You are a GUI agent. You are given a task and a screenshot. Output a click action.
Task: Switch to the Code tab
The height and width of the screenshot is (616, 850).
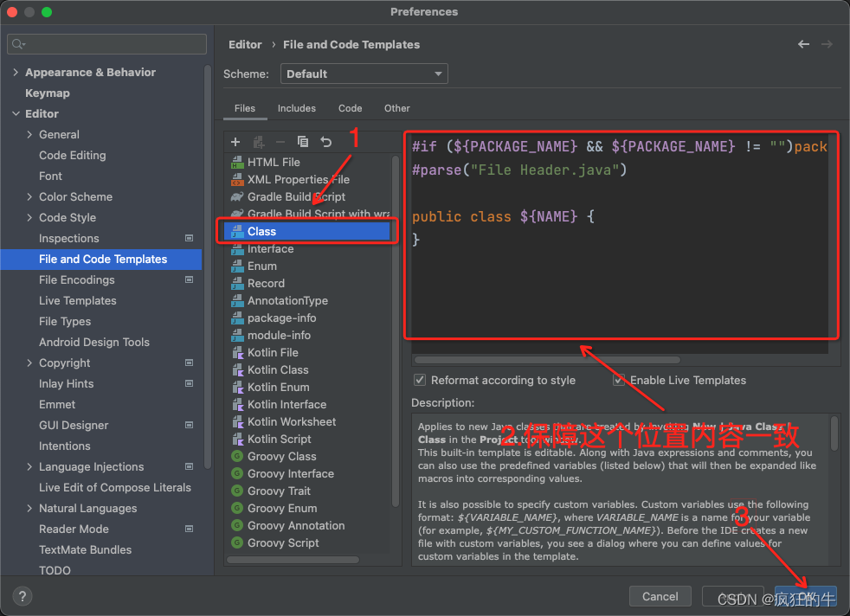351,108
